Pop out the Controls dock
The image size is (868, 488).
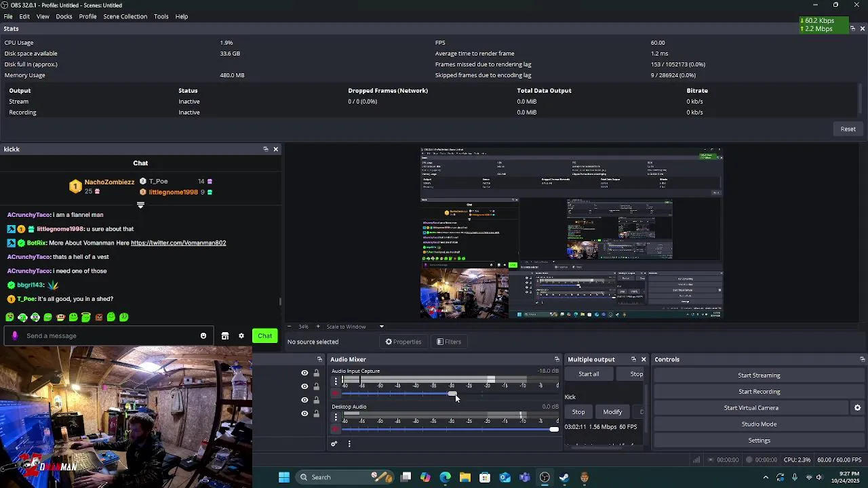[862, 359]
